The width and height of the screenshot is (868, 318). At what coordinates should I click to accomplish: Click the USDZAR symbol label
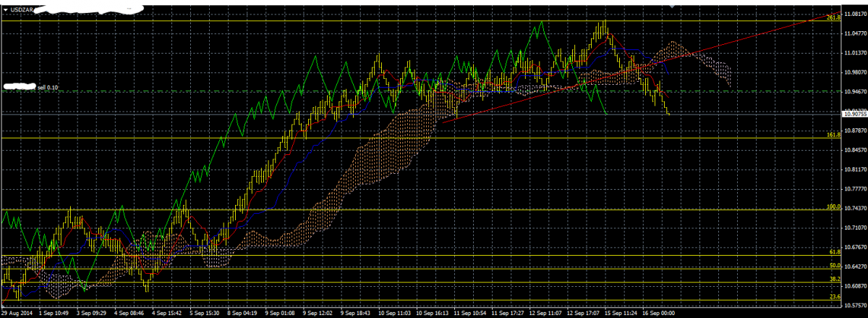[x=23, y=9]
